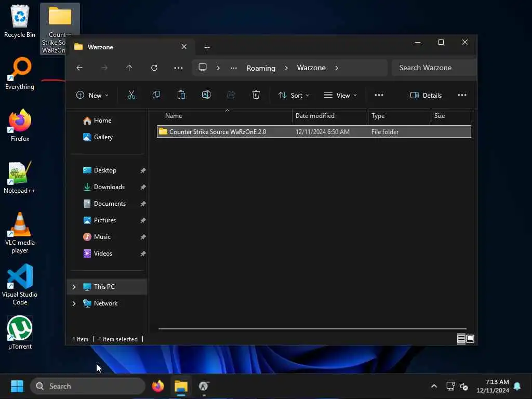The image size is (532, 399).
Task: Click the PC monitor icon in address bar
Action: pyautogui.click(x=203, y=68)
